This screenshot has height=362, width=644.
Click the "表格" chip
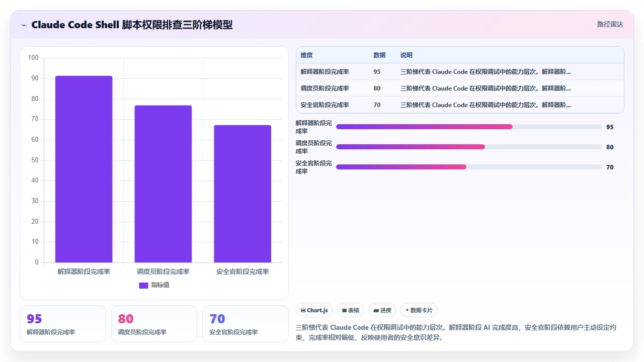coord(351,310)
